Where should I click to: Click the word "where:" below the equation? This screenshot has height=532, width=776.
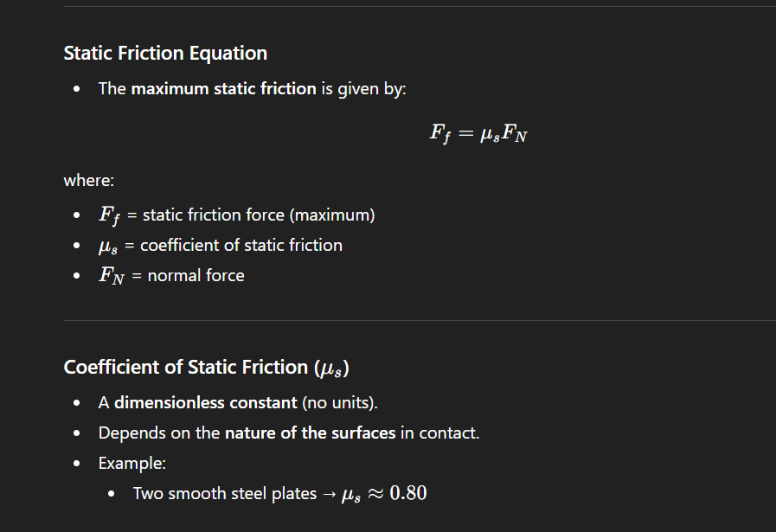(88, 181)
